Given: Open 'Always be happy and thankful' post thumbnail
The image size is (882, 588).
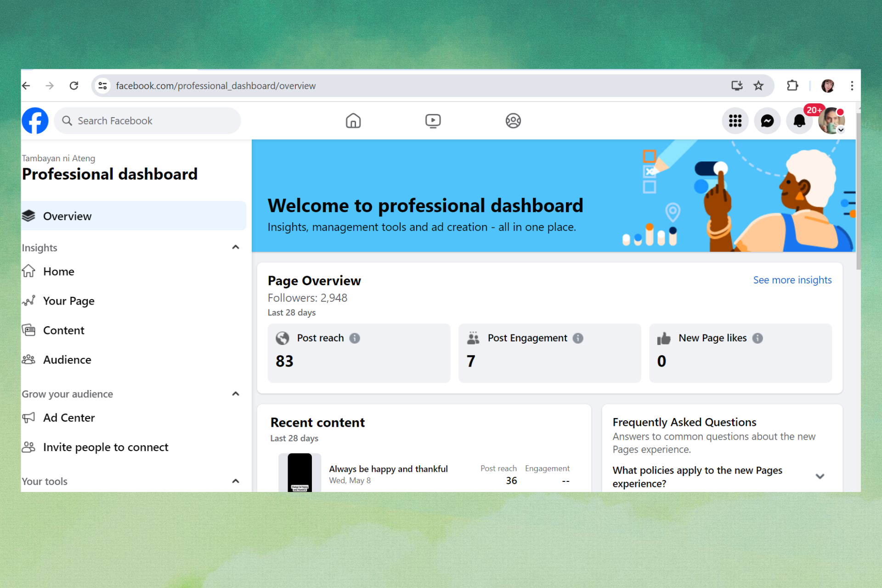Looking at the screenshot, I should pyautogui.click(x=300, y=473).
